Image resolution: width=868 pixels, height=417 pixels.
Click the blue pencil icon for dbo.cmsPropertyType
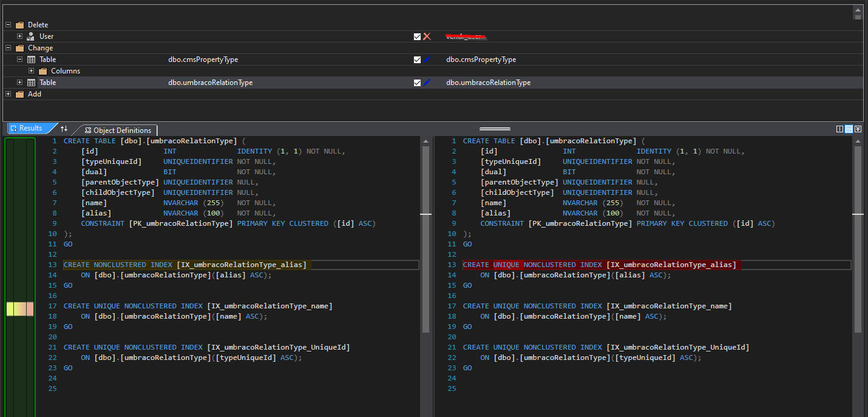(x=427, y=59)
